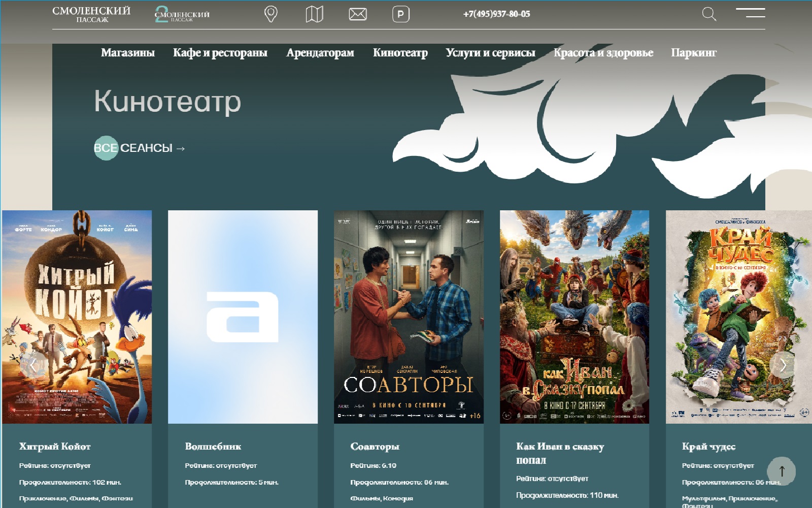Open the Соавторы movie poster
Screen dimensions: 812x508
(x=409, y=317)
